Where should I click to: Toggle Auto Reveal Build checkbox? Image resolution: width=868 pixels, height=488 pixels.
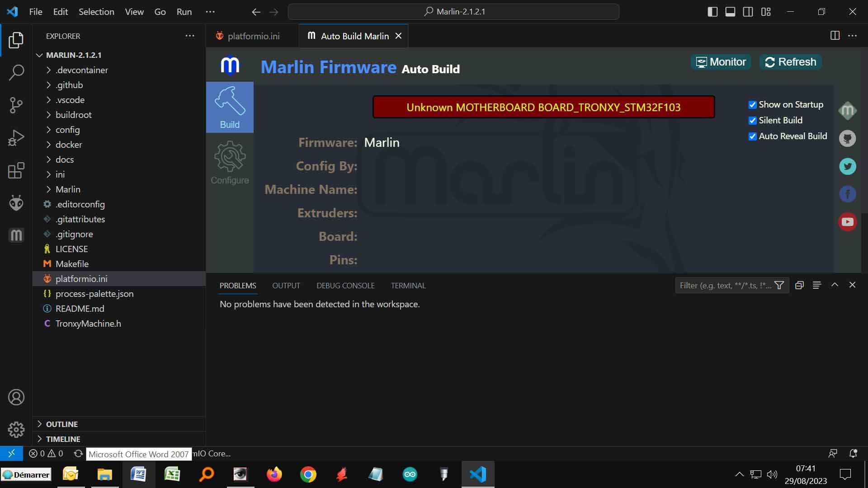(752, 136)
